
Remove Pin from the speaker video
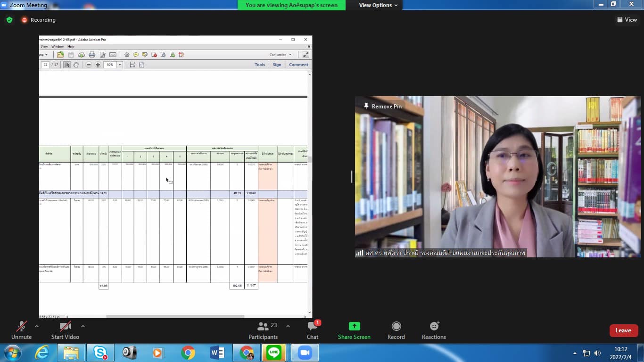point(382,107)
